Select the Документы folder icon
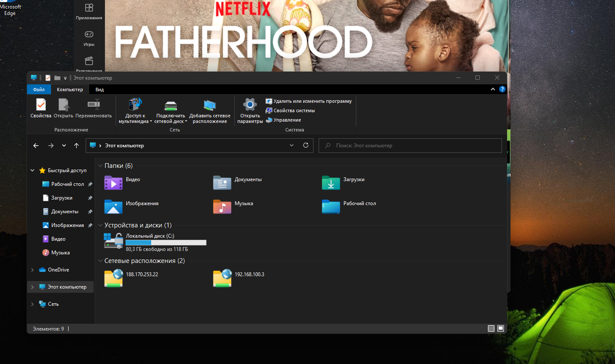Screen dimensions: 615x364 (222, 183)
